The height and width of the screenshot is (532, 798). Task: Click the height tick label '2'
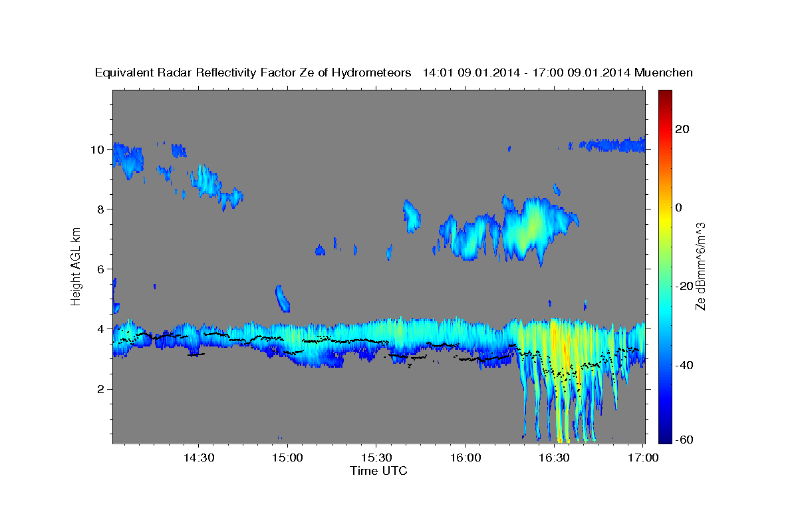pos(101,389)
